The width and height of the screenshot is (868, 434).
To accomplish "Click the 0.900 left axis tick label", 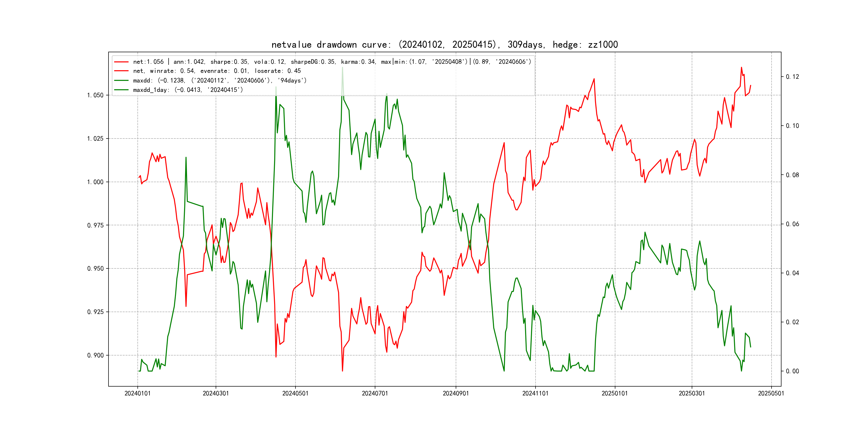I will pos(95,356).
